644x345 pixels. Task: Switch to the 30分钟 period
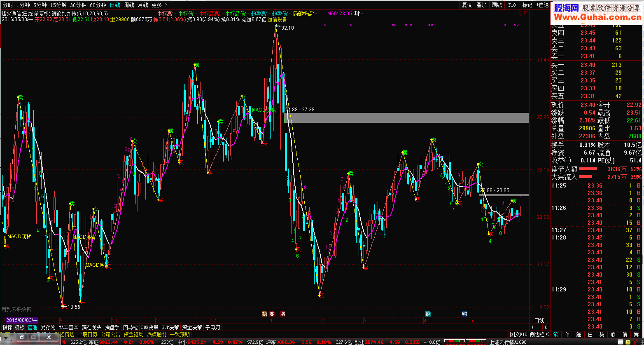pyautogui.click(x=78, y=5)
